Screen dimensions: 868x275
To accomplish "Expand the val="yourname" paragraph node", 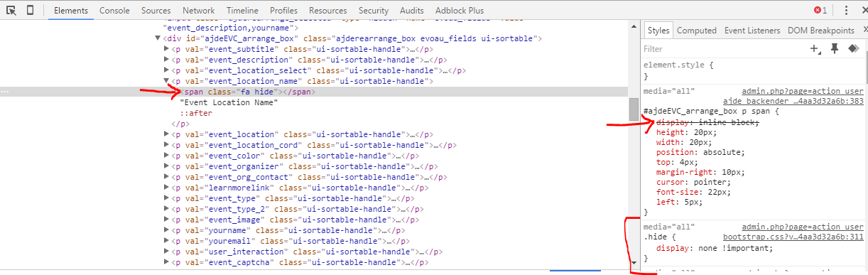I will (167, 230).
